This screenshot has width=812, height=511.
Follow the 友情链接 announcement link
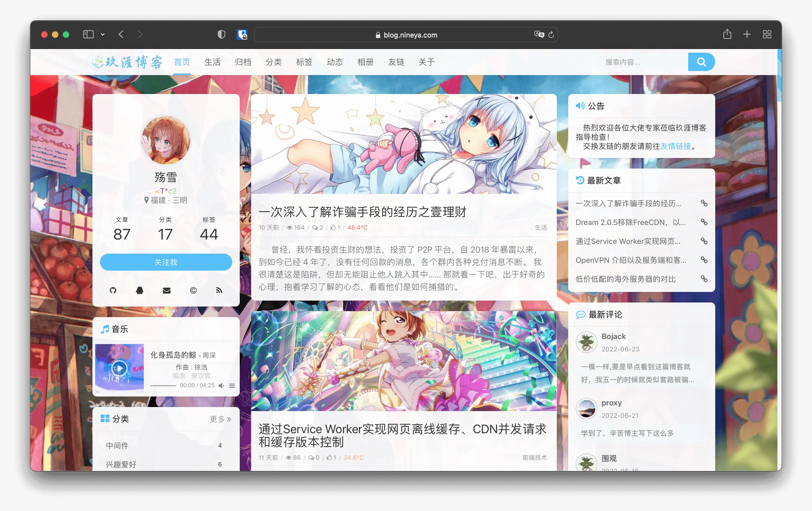(x=675, y=146)
